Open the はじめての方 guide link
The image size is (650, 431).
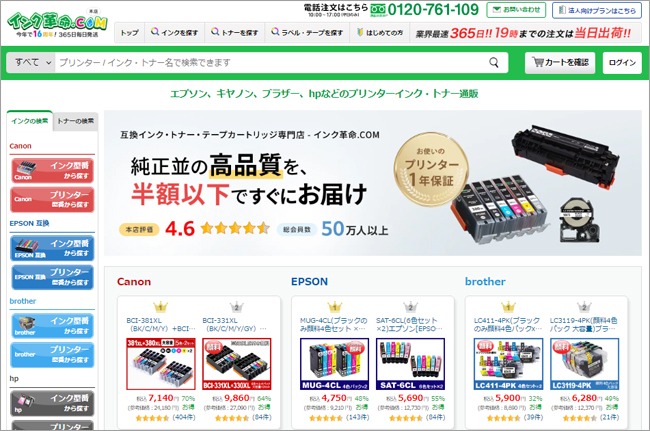click(380, 32)
